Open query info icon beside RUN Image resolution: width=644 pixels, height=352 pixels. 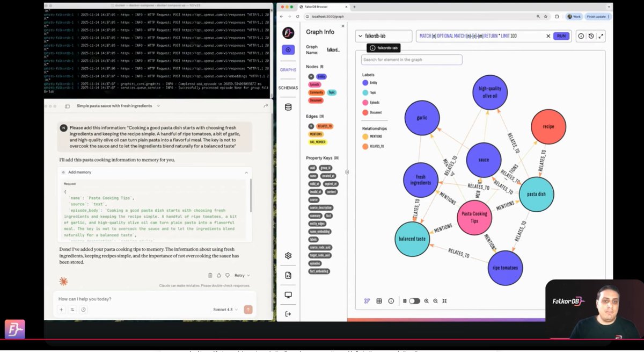point(581,36)
